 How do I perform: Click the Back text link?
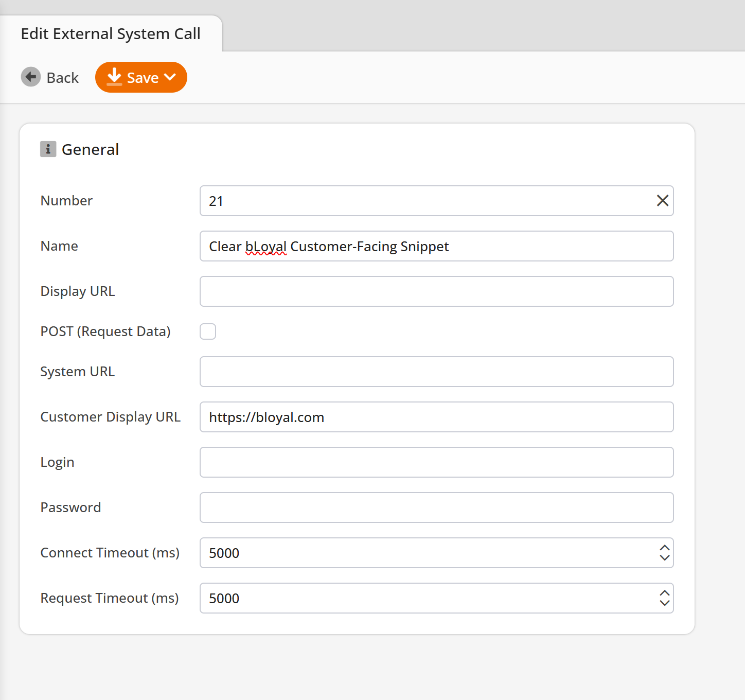tap(62, 78)
